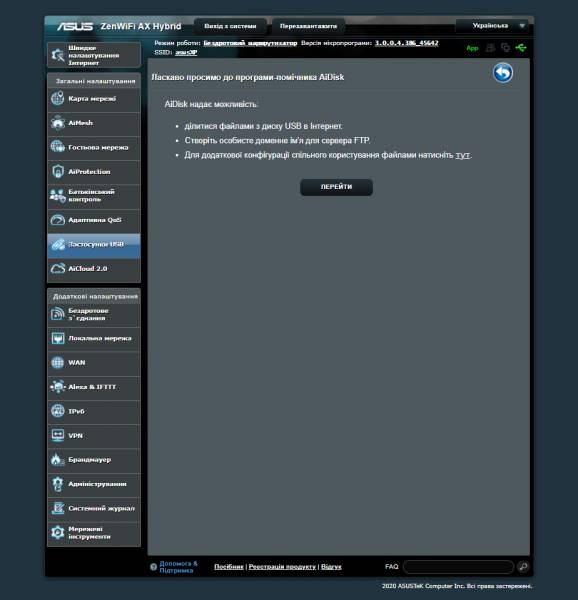Viewport: 578px width, 600px height.
Task: Open the Допомога & Підтримка link
Action: tap(178, 567)
